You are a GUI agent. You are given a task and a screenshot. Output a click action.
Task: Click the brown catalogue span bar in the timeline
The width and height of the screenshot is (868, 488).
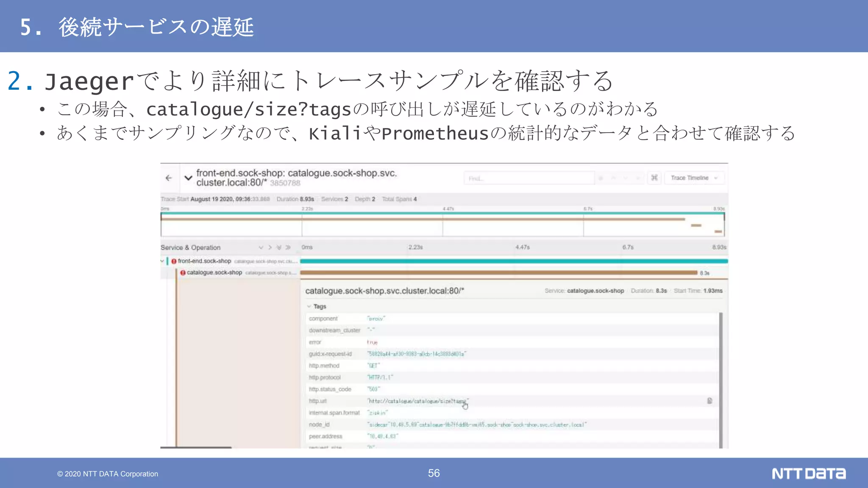pyautogui.click(x=498, y=273)
